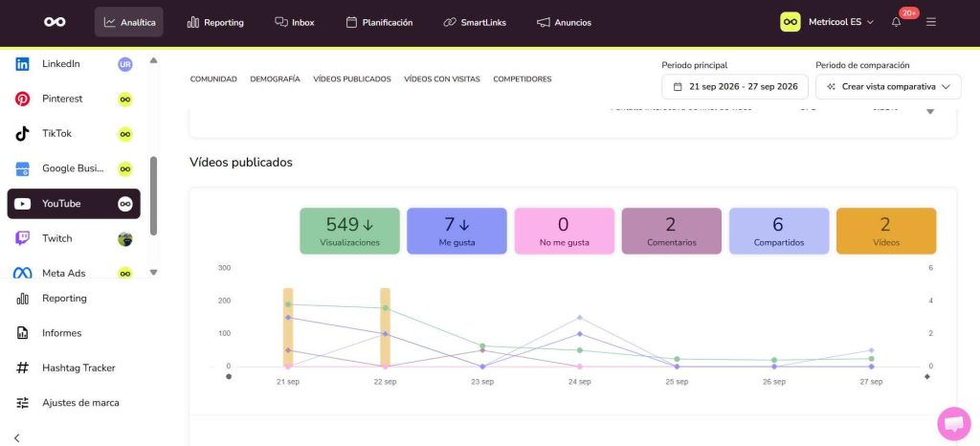This screenshot has width=980, height=446.
Task: Click the 24 sep Compartidos peak point
Action: pyautogui.click(x=580, y=318)
